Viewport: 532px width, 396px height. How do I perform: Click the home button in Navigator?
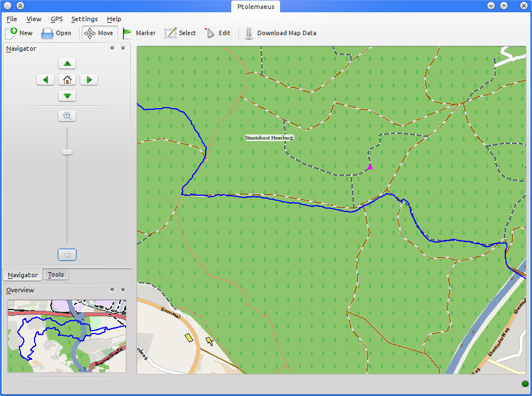tap(67, 80)
